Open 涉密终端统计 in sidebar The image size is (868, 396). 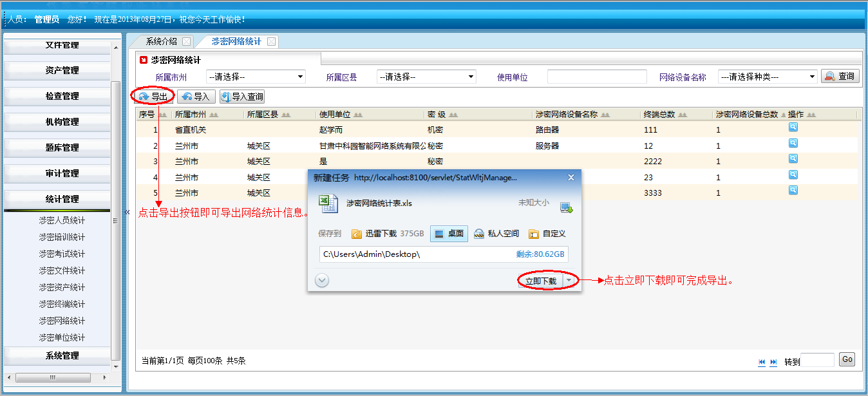coord(62,304)
